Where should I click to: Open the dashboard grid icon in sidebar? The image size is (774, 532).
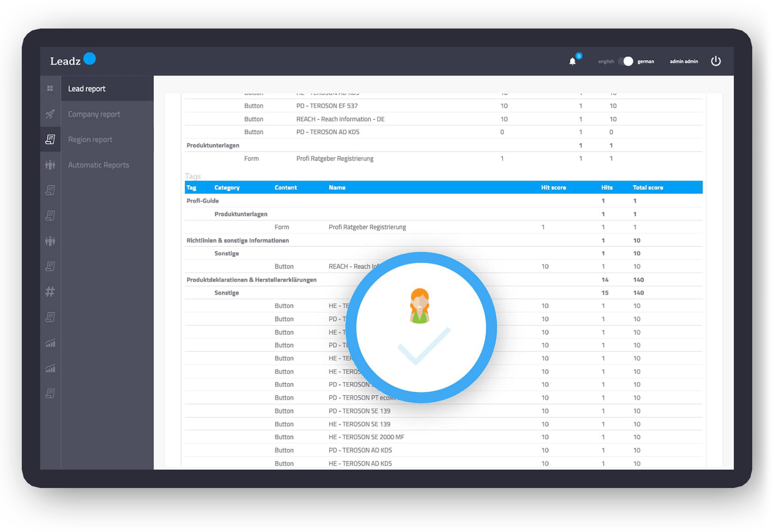50,88
